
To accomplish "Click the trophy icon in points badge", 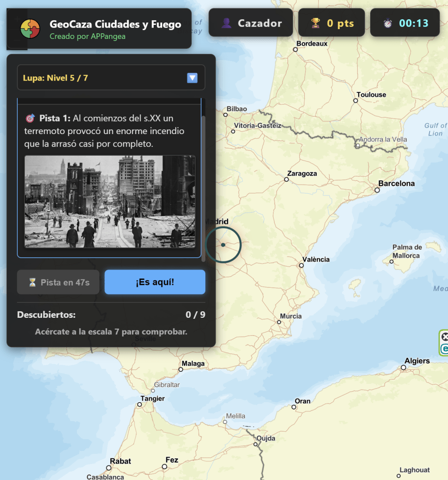I will pyautogui.click(x=315, y=23).
